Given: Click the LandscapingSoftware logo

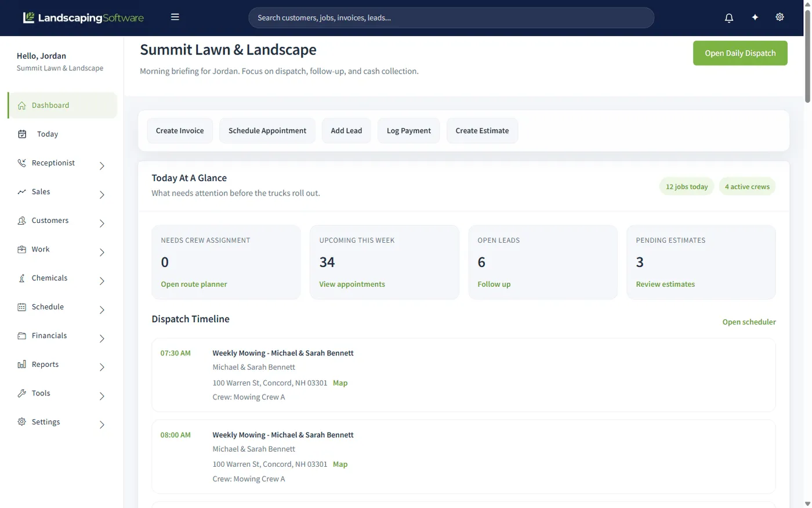Looking at the screenshot, I should pos(83,17).
